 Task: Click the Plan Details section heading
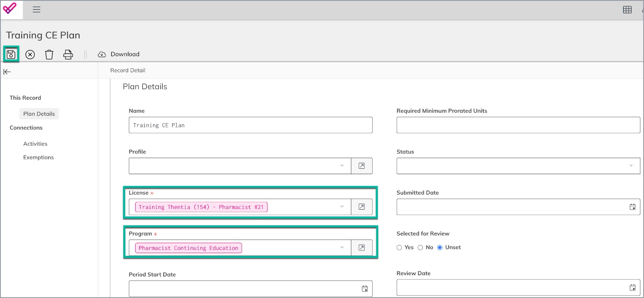145,87
